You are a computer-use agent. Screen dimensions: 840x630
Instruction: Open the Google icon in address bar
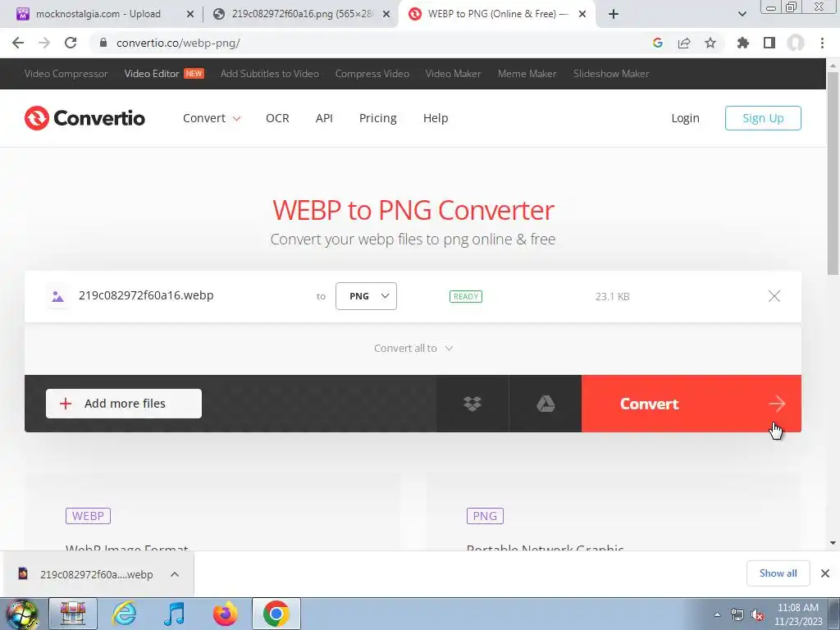pos(658,43)
